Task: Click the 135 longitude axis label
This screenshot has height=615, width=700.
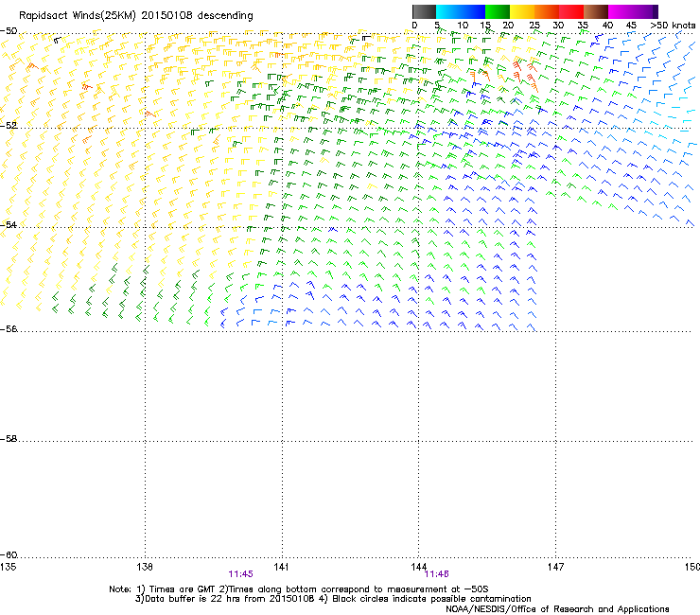Action: [x=8, y=567]
